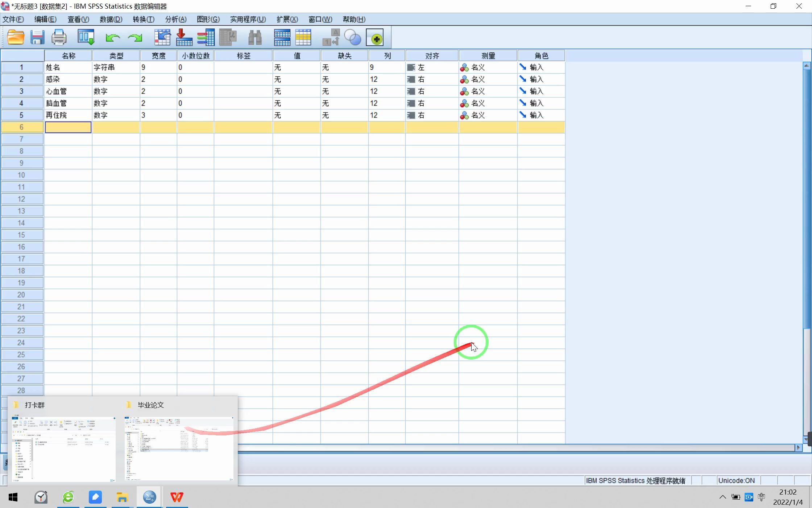Open measurement dropdown for 姓名 row

488,67
